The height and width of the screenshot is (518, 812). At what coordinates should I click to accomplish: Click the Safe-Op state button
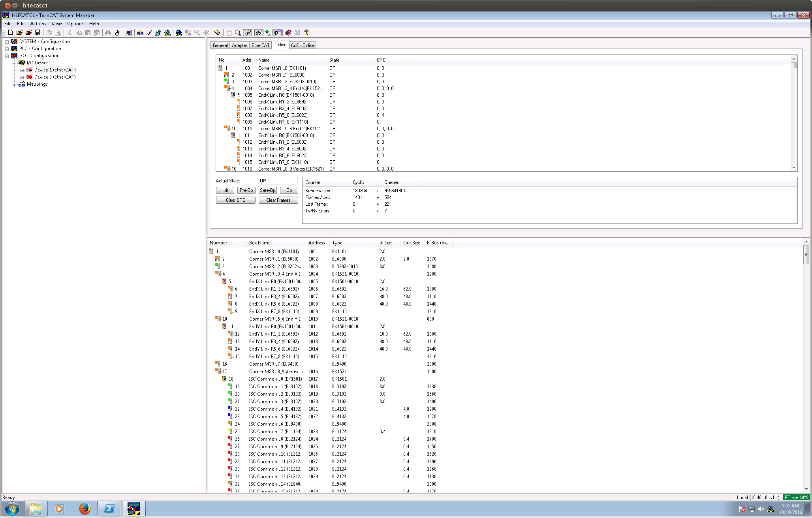(x=267, y=190)
